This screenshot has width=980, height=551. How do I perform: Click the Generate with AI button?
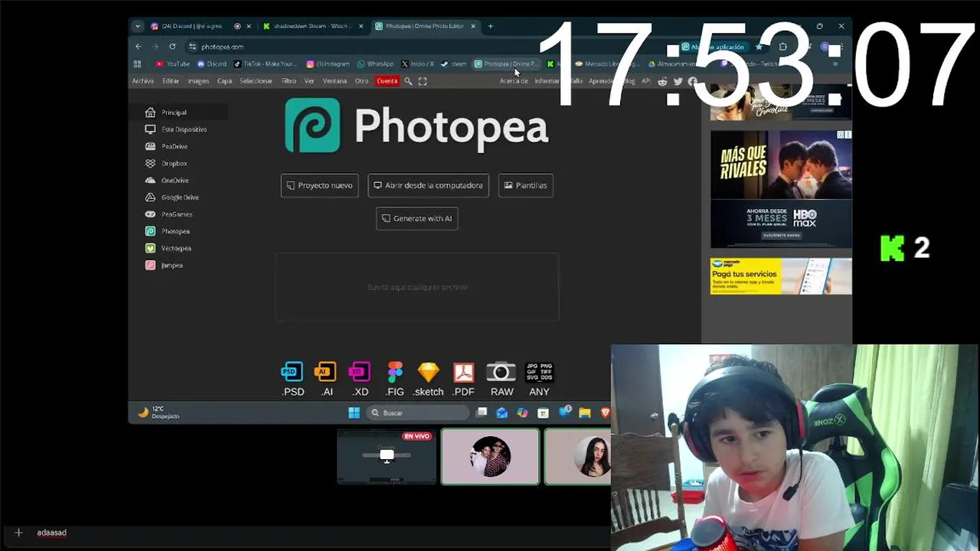click(417, 218)
